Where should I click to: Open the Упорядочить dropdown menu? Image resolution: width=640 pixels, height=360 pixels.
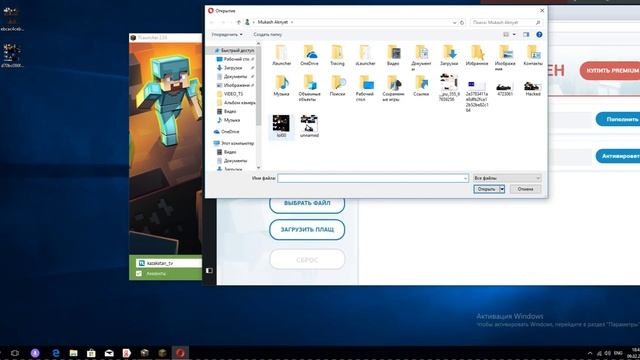click(x=227, y=35)
